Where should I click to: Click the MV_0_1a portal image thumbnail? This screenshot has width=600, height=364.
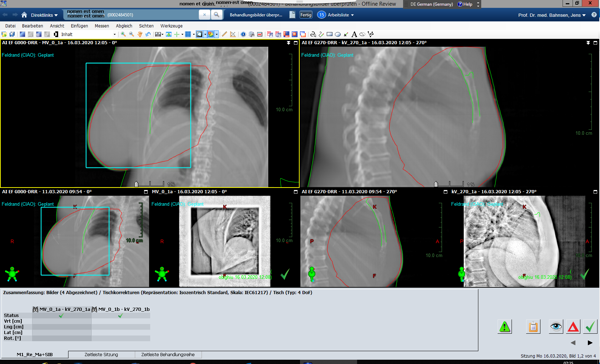(225, 241)
